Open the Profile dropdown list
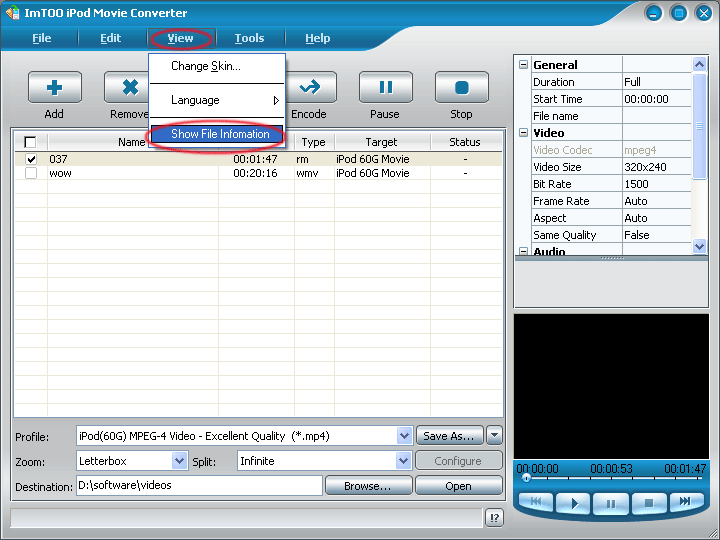 click(404, 435)
